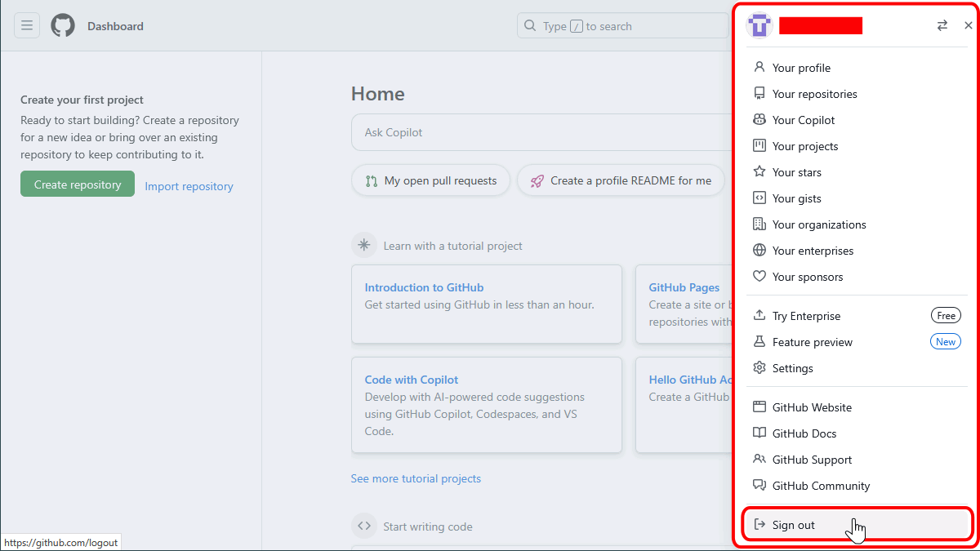This screenshot has width=980, height=551.
Task: Open GitHub Support menu entry
Action: tap(856, 460)
